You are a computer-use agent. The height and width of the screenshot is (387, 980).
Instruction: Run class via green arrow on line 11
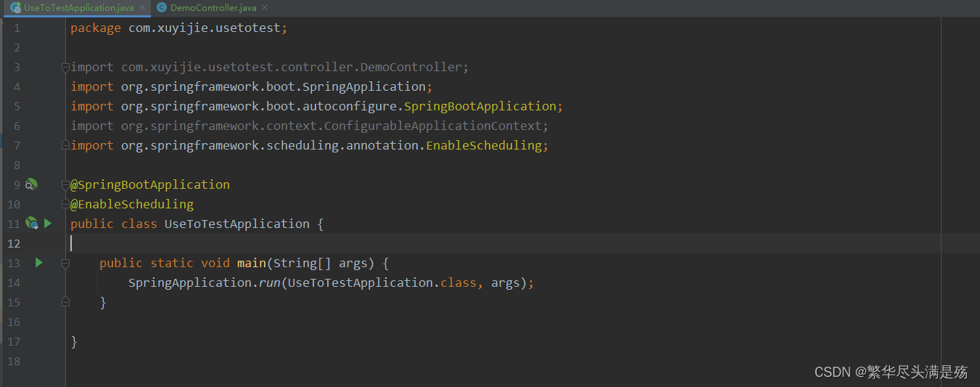[x=48, y=224]
